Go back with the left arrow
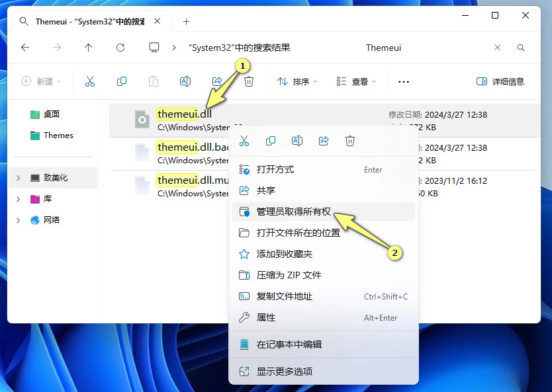Viewport: 552px width, 392px height. tap(25, 48)
